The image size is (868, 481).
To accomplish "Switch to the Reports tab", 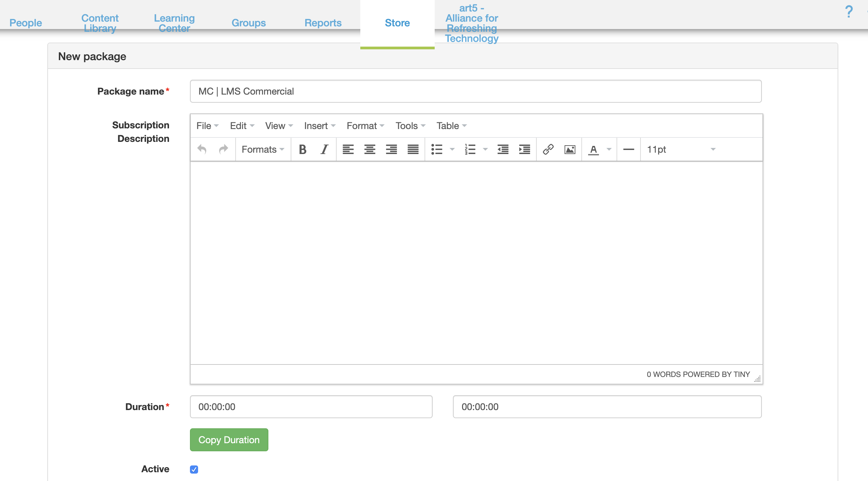I will click(x=323, y=23).
